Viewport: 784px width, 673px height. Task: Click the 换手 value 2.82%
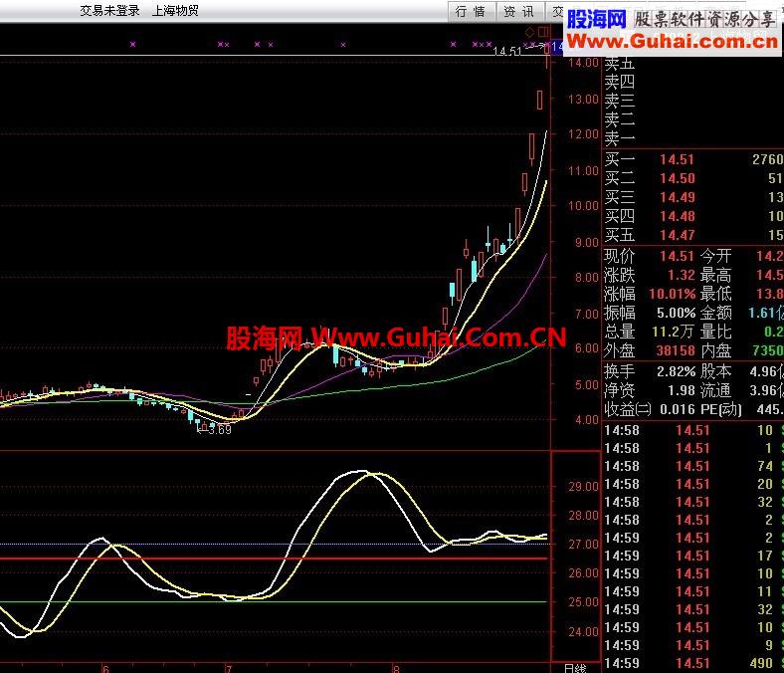tap(676, 371)
